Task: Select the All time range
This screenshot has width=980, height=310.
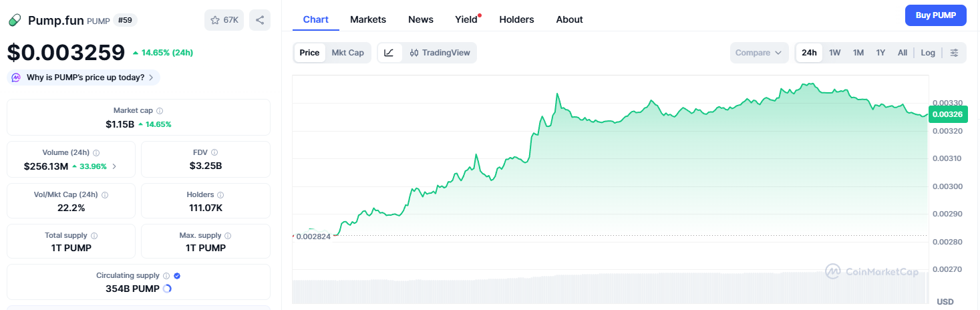Action: pos(903,53)
